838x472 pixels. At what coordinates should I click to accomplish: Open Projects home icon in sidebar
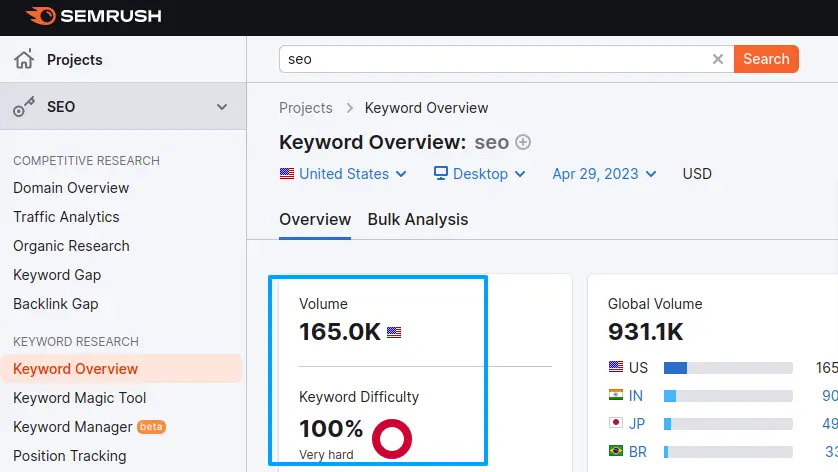point(24,59)
